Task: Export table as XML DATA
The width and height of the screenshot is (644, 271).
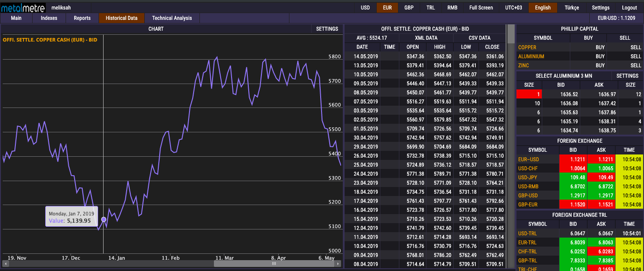Action: (426, 38)
